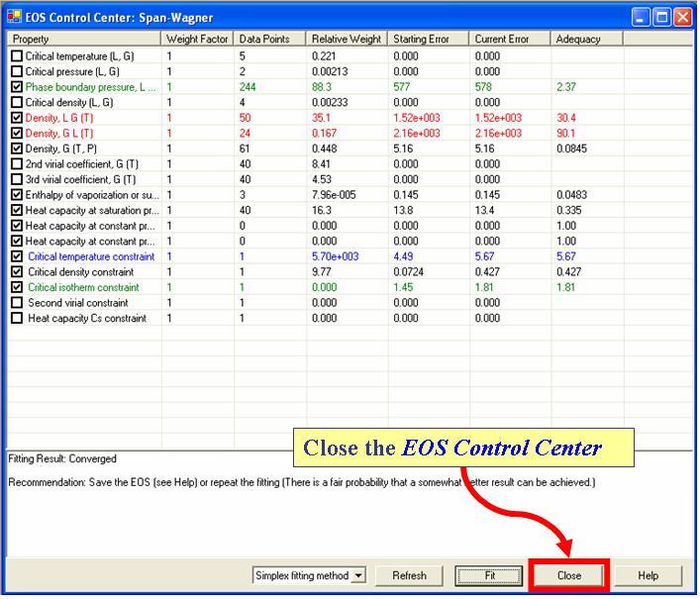
Task: Toggle the Density, L G (T) checkbox
Action: pos(17,118)
